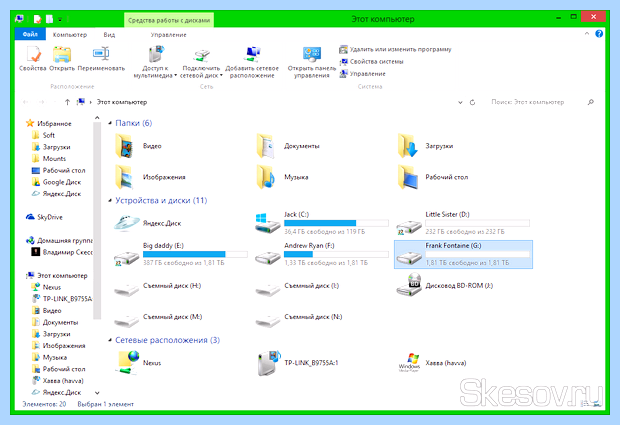Viewport: 620px width, 425px height.
Task: Select the Nexus network location in main pane
Action: point(138,363)
